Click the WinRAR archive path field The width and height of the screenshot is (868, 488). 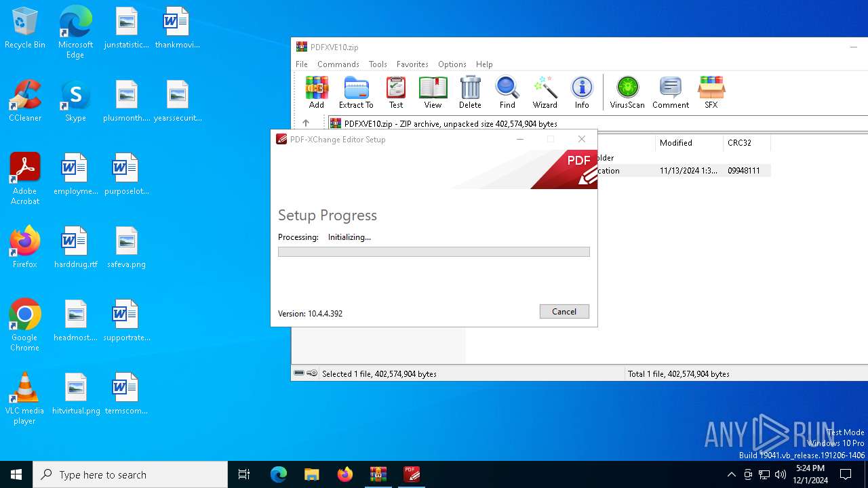click(x=597, y=124)
